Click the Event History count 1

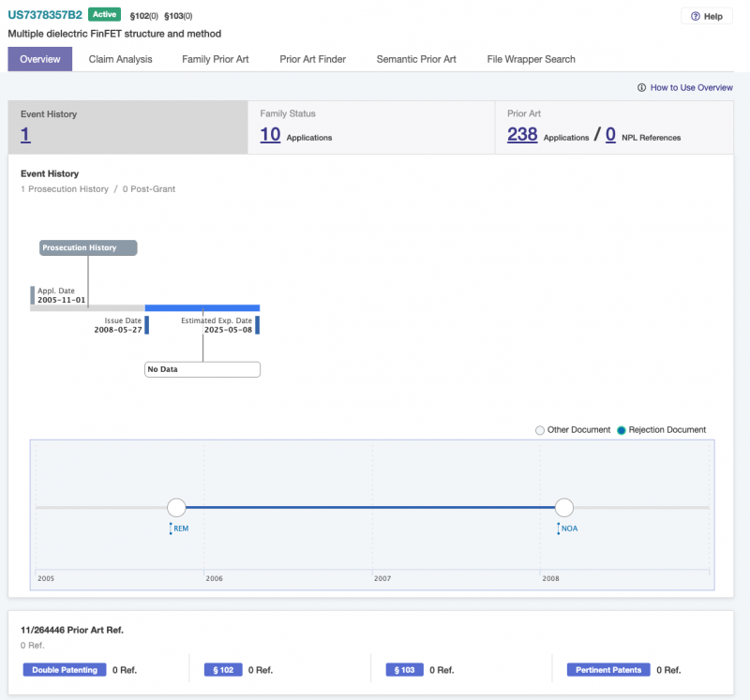pyautogui.click(x=25, y=134)
